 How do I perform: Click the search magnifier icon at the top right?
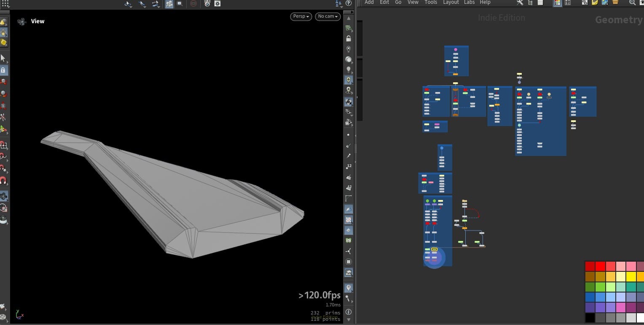tap(633, 3)
